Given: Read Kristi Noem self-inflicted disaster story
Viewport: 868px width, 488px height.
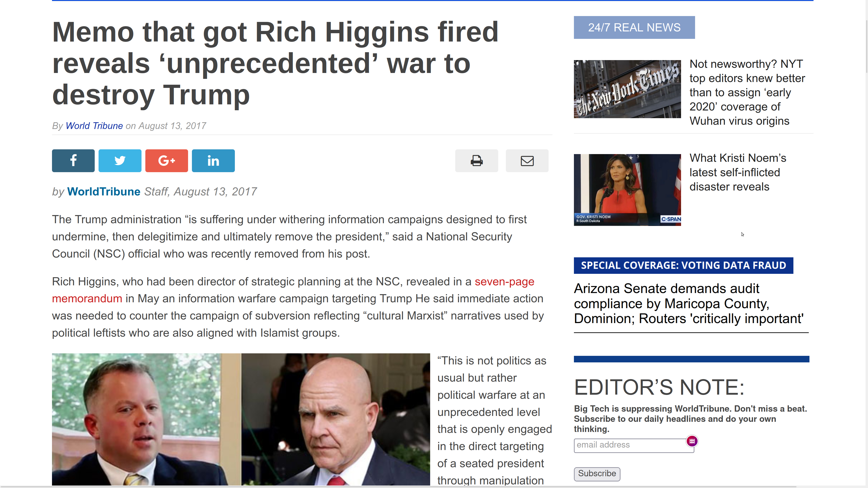Looking at the screenshot, I should pos(738,172).
